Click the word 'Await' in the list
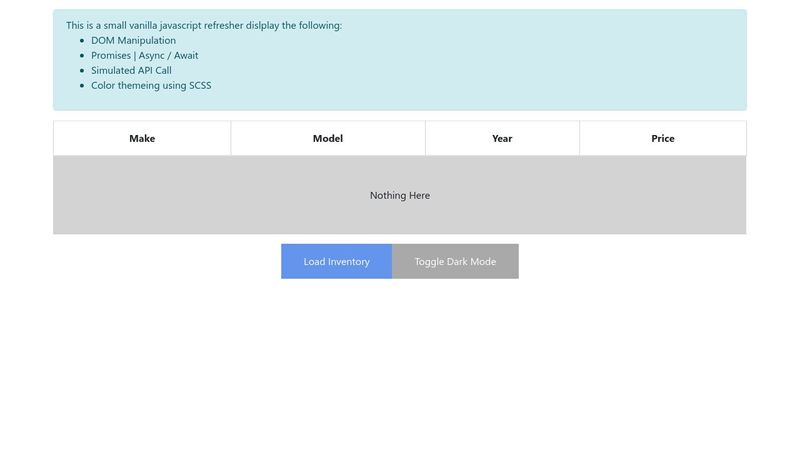This screenshot has height=450, width=800. pos(186,55)
